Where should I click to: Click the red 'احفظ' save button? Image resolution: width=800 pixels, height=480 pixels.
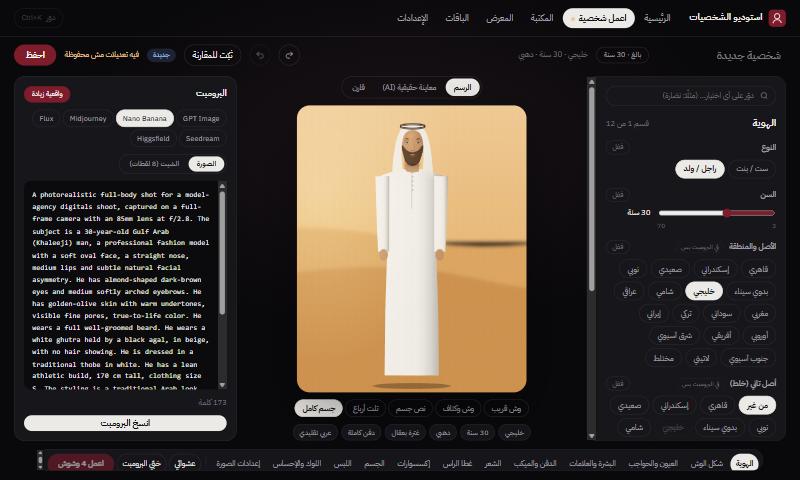coord(35,55)
